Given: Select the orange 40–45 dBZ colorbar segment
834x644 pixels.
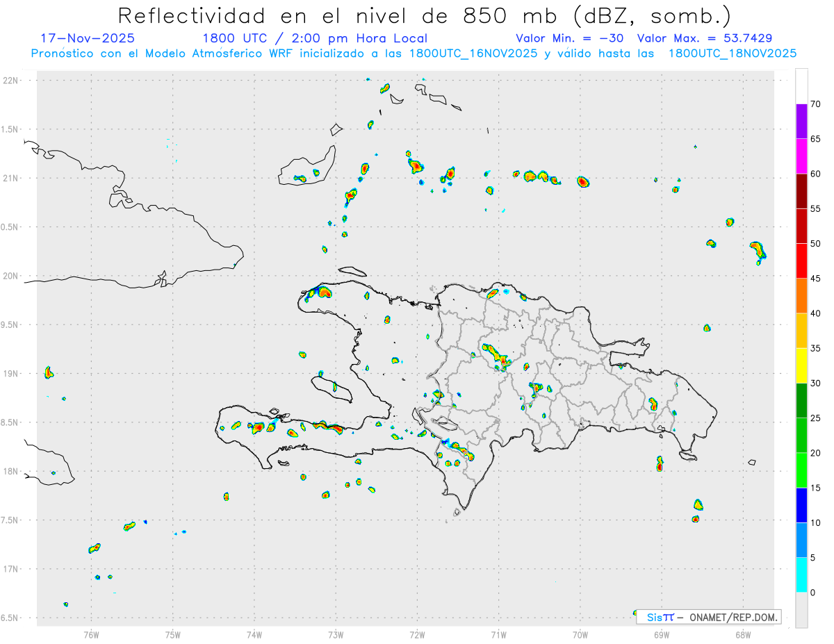Looking at the screenshot, I should coord(801,296).
